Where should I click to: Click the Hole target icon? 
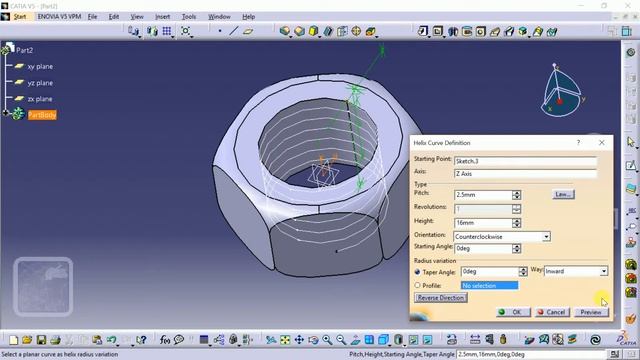pos(356,31)
